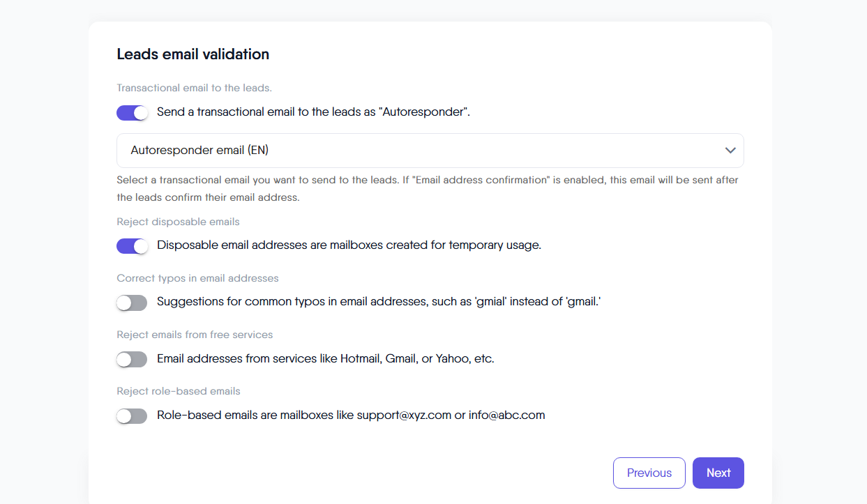Disable the Autoresponder transactional email toggle
This screenshot has height=504, width=867.
click(x=133, y=112)
